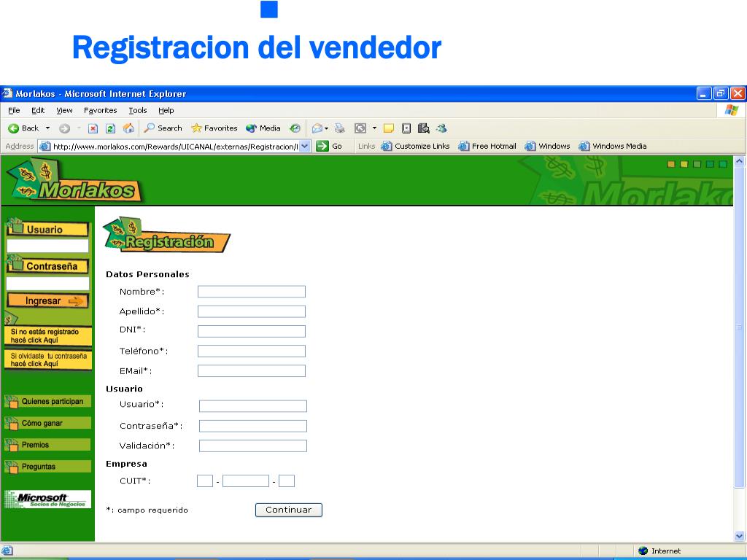Expand the Forward button history dropdown arrow

(79, 128)
